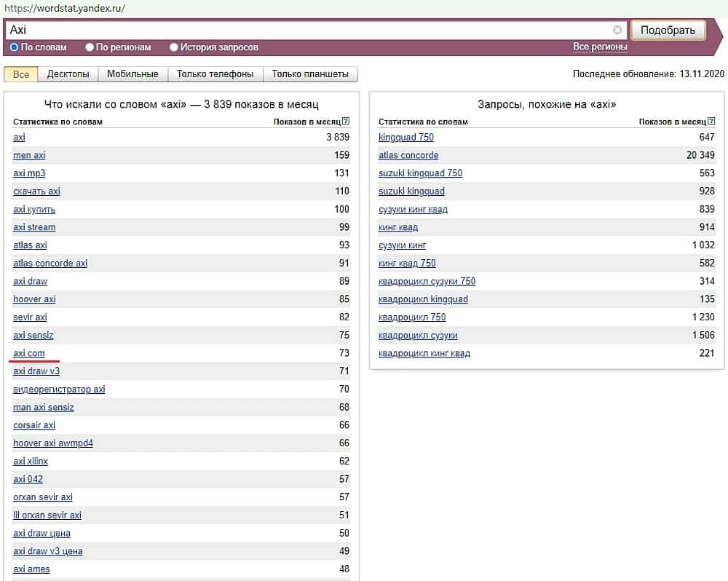Select the 'По словам' radio button

[x=15, y=47]
